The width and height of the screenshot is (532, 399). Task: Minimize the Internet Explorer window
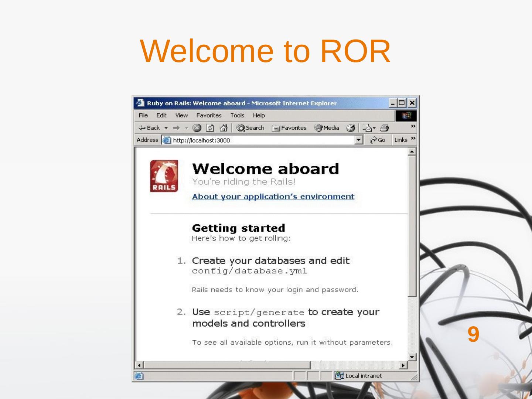click(x=393, y=103)
